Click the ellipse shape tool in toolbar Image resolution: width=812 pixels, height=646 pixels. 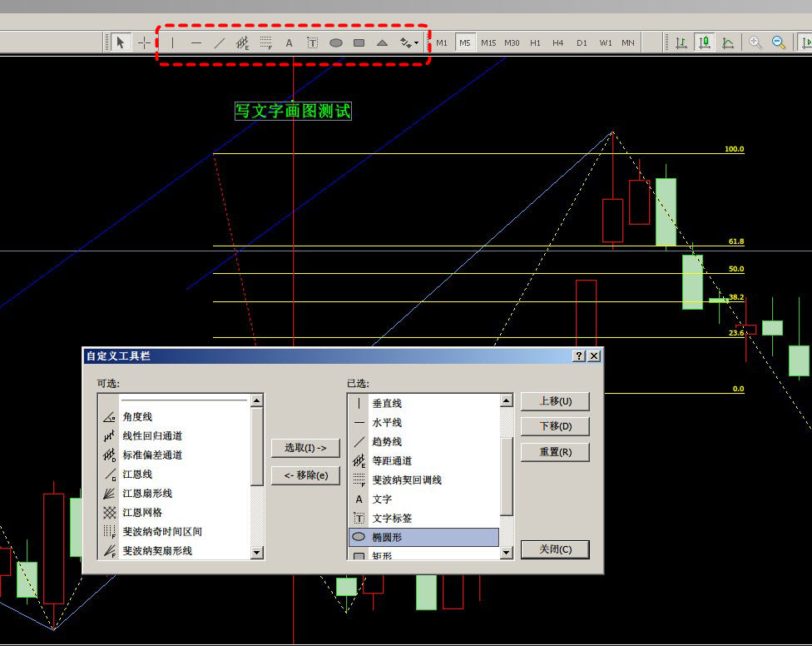[335, 43]
